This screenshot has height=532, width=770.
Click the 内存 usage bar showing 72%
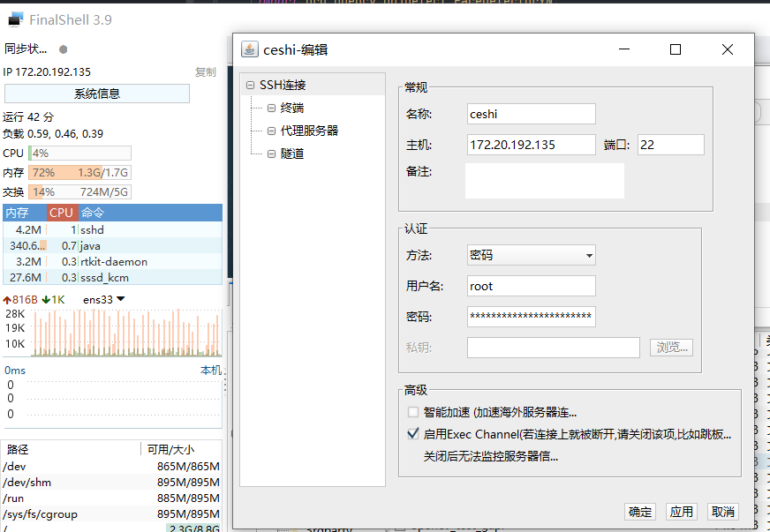tap(79, 173)
